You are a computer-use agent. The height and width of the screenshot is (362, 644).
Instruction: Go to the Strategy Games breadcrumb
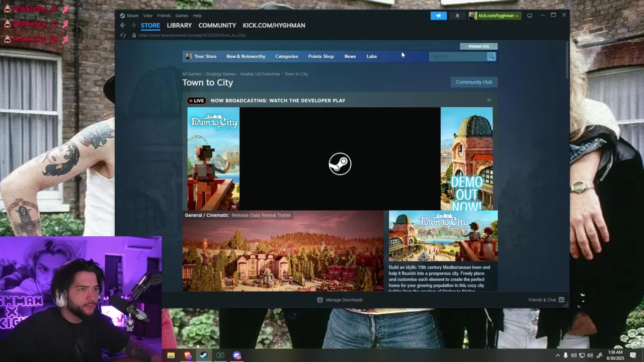point(220,74)
